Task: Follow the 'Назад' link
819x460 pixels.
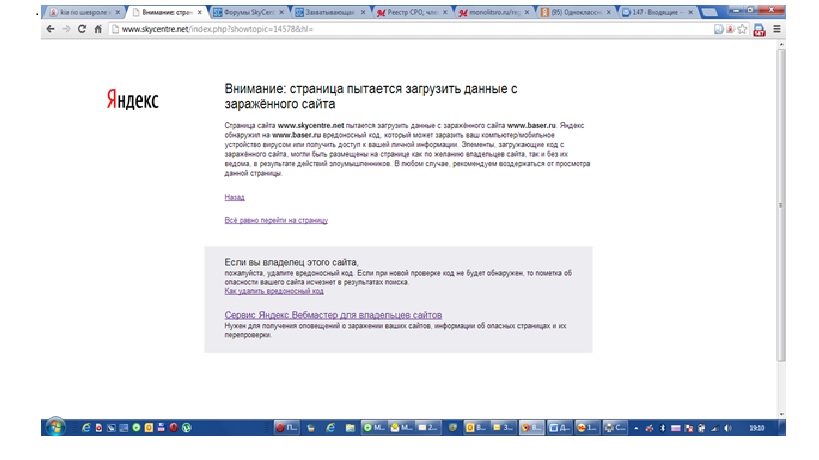Action: point(235,197)
